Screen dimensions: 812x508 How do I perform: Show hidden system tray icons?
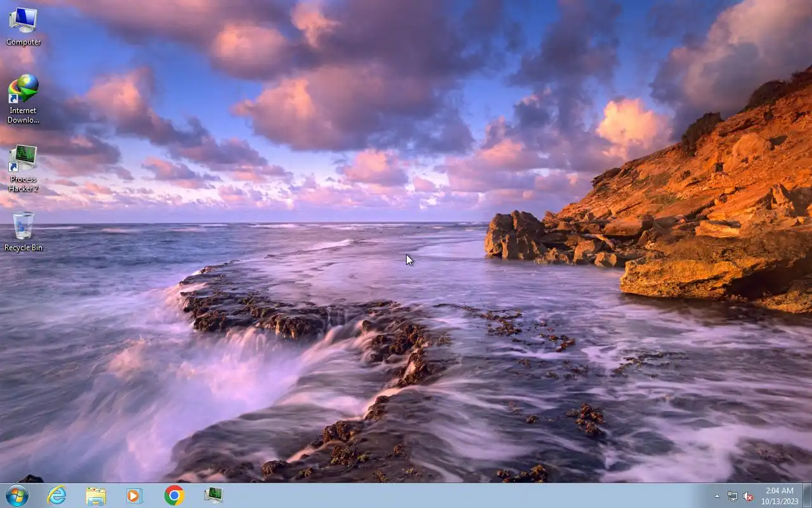717,496
